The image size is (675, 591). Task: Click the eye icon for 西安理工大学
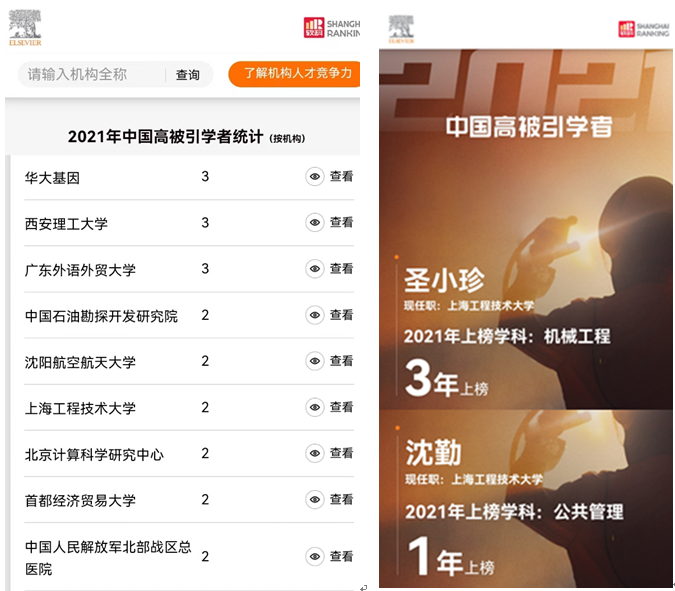coord(315,223)
